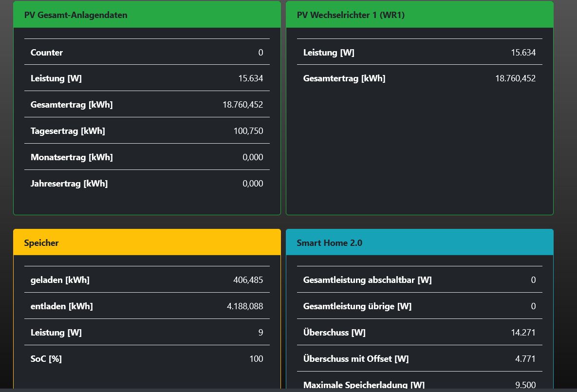Select the geladen [kWh] label
This screenshot has width=577, height=392.
[60, 280]
